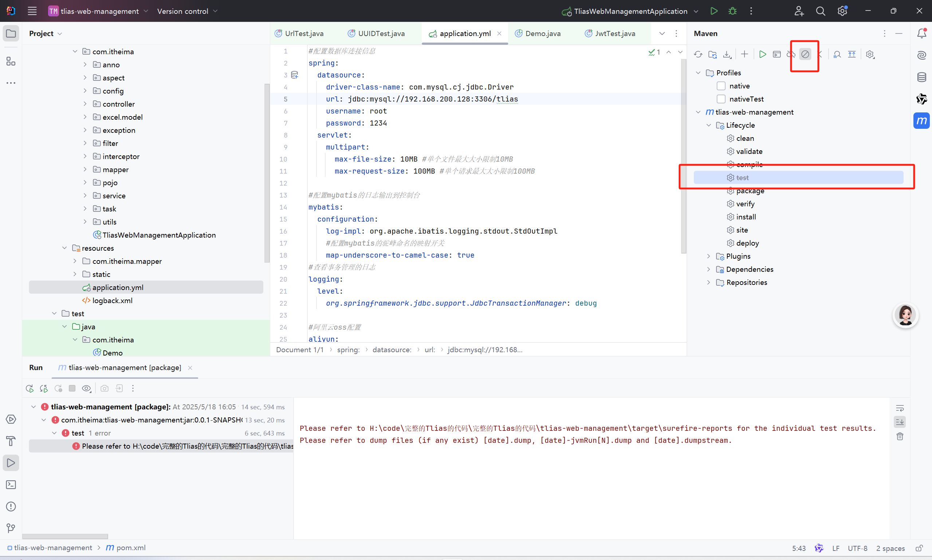Expand the Plugins node in Maven

pyautogui.click(x=708, y=256)
